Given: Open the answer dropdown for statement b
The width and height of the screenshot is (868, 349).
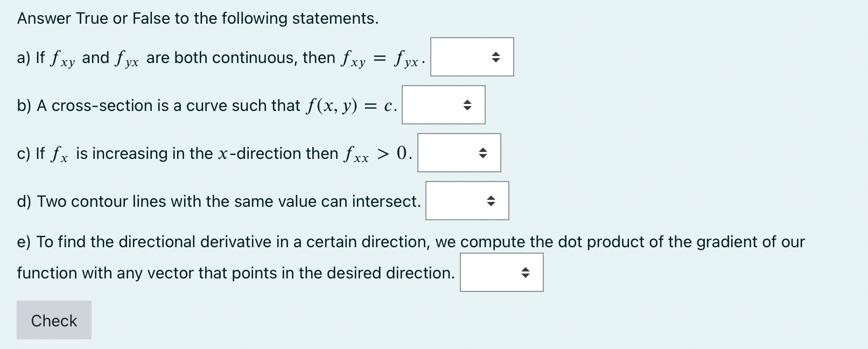Looking at the screenshot, I should (443, 105).
